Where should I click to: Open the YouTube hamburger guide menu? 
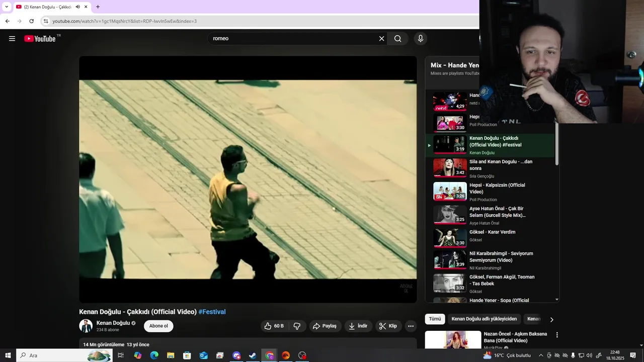click(12, 39)
